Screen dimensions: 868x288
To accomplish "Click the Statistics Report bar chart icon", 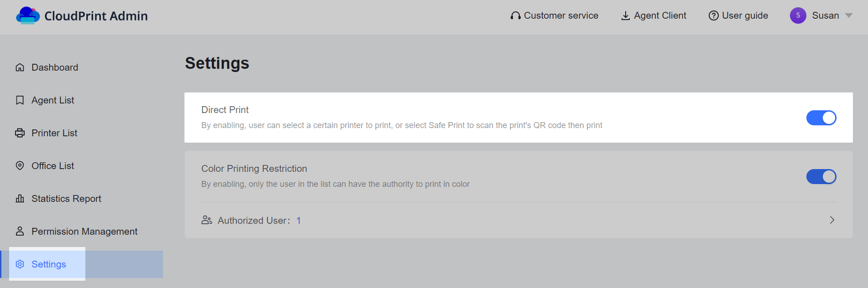I will tap(20, 199).
